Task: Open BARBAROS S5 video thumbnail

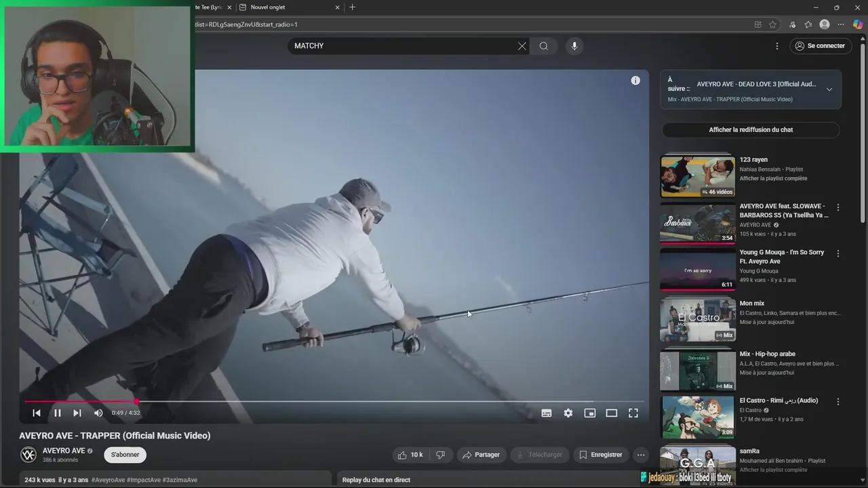Action: click(697, 223)
